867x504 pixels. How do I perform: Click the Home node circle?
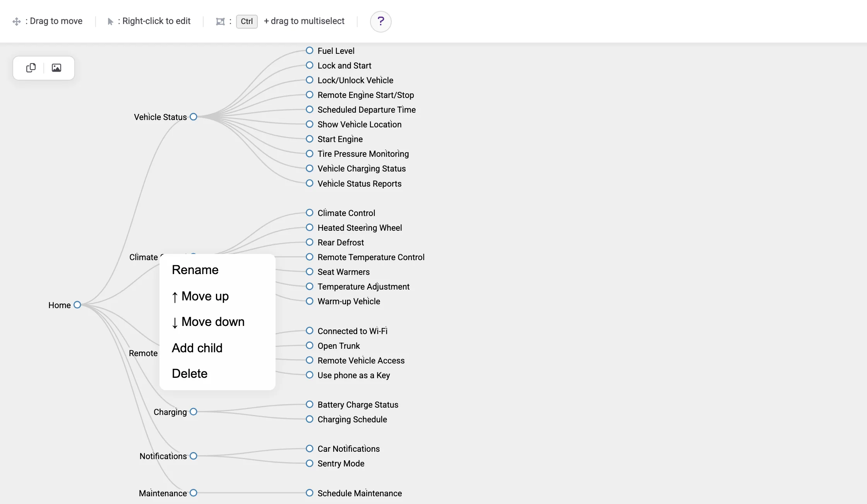point(77,305)
